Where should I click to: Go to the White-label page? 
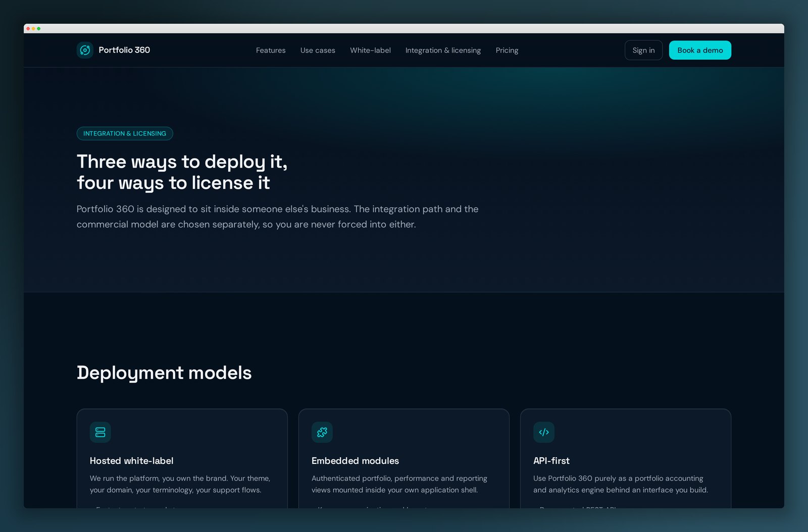pos(370,50)
